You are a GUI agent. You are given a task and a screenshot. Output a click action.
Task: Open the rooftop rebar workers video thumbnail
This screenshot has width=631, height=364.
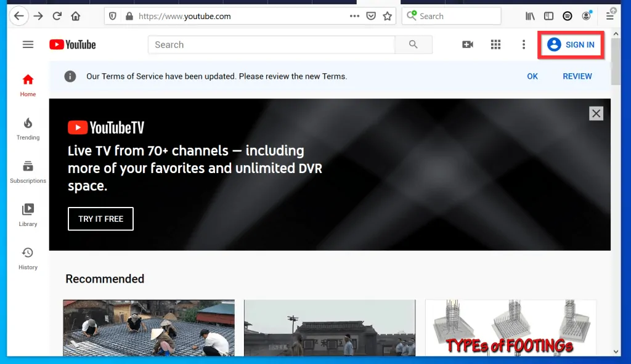(149, 328)
